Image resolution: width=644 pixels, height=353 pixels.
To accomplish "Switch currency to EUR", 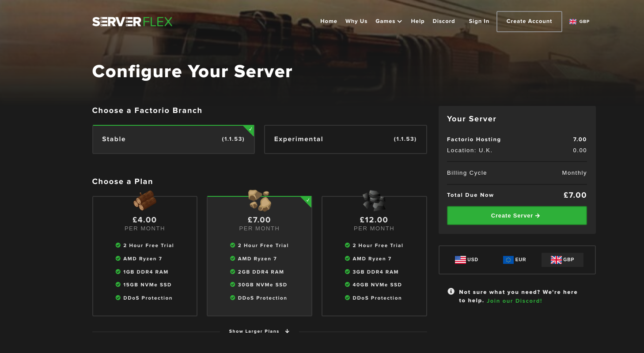I will pyautogui.click(x=515, y=259).
